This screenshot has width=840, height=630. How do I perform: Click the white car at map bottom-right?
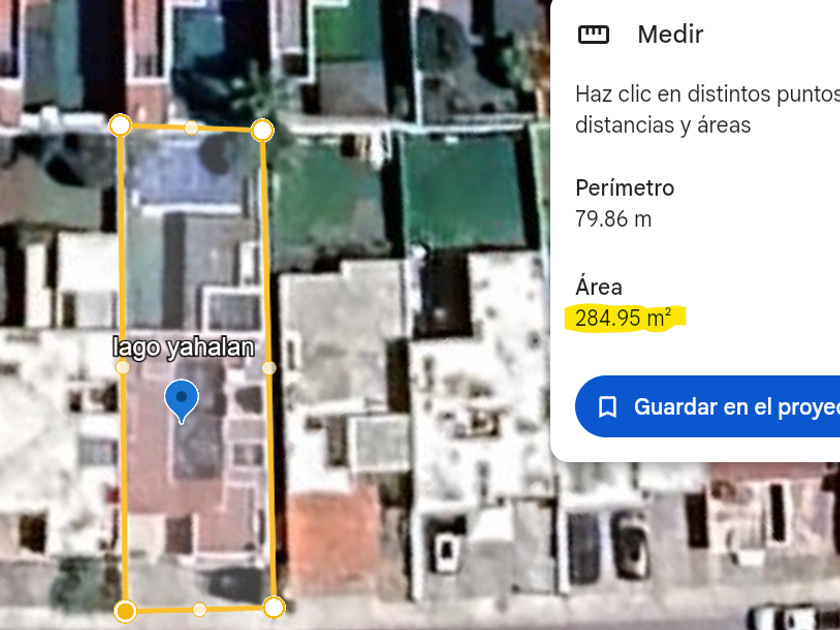(788, 617)
